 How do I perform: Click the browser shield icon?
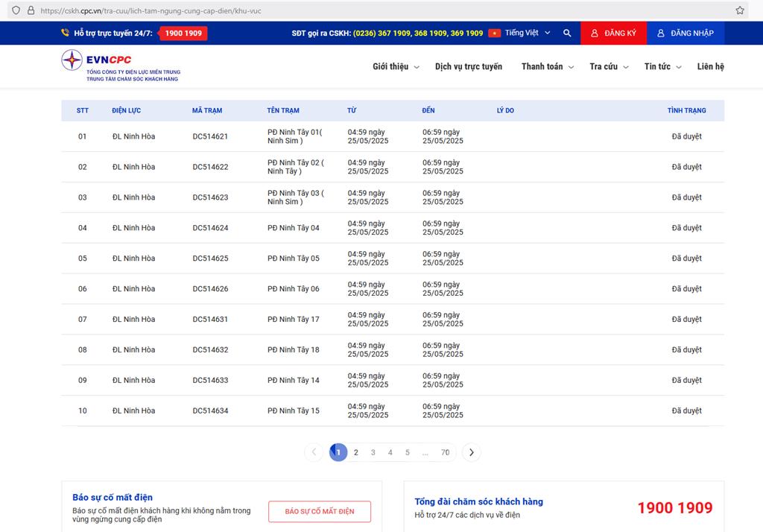click(x=16, y=10)
